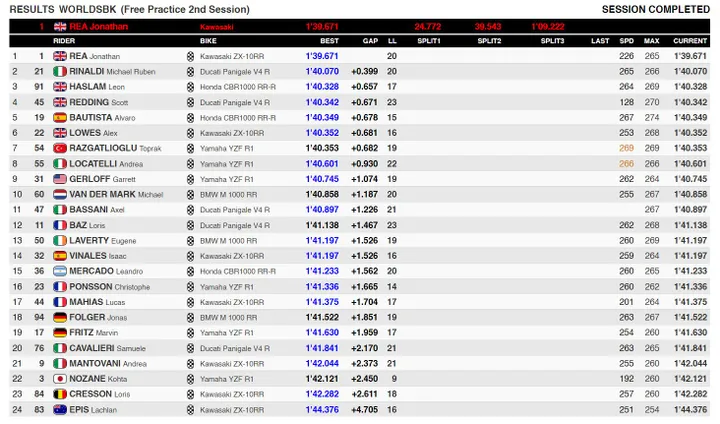Screen dimensions: 720x424
Task: Click the SPLIT2 column header
Action: click(x=489, y=41)
